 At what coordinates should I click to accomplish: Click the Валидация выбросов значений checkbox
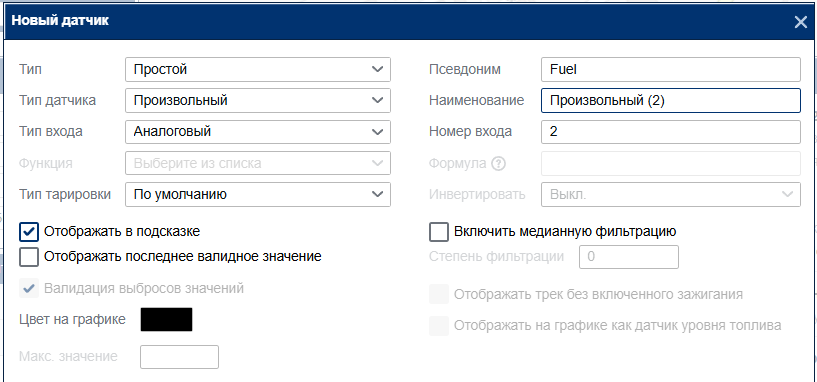tap(29, 288)
